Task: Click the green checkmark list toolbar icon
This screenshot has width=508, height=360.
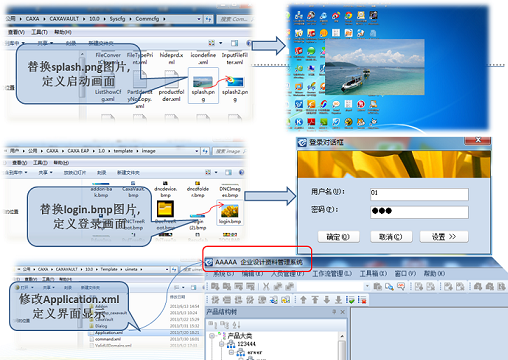Action: (x=350, y=300)
